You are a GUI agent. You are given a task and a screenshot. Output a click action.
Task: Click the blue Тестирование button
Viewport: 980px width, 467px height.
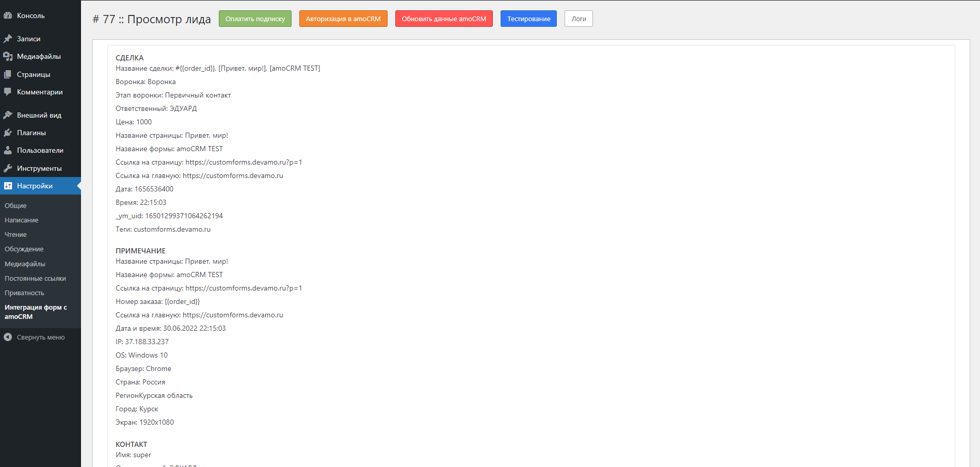click(528, 19)
